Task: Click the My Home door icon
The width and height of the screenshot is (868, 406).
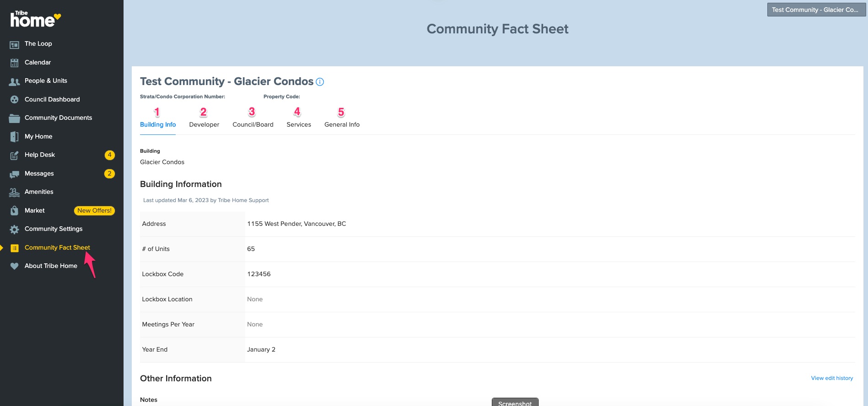Action: click(15, 137)
